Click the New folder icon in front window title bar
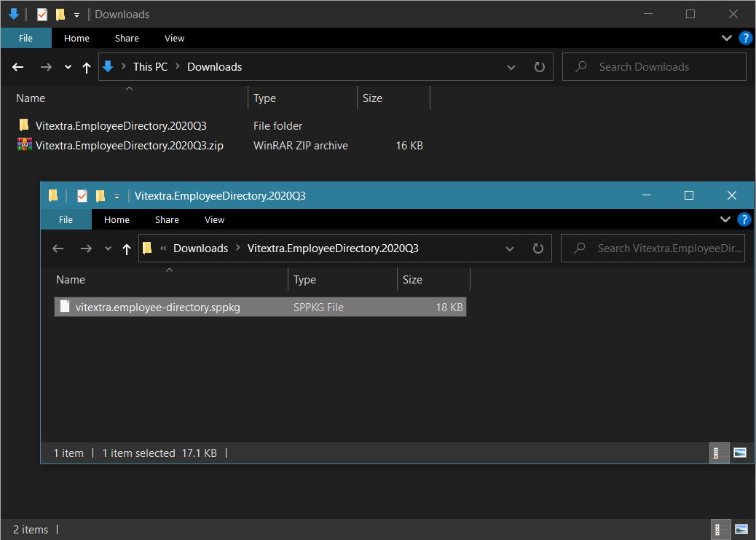 [101, 196]
